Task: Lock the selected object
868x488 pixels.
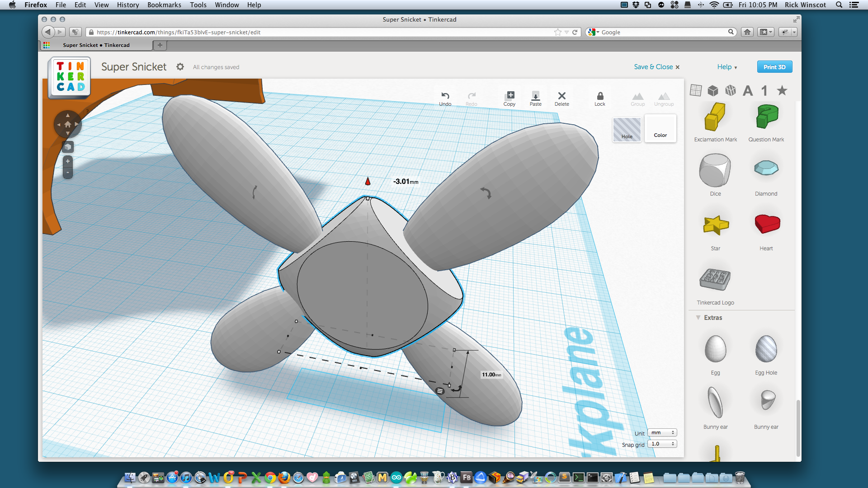Action: point(599,99)
